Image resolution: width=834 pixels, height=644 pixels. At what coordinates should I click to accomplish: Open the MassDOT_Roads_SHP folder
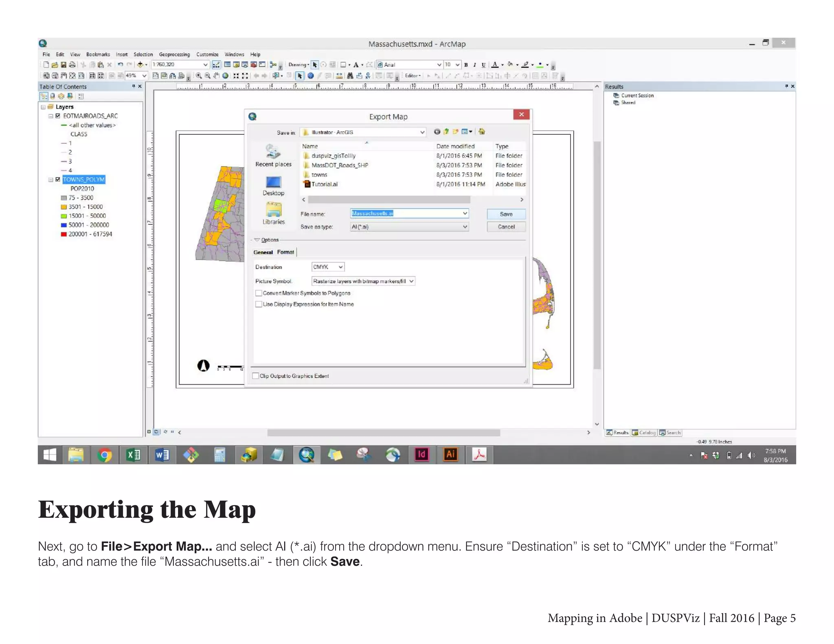340,165
